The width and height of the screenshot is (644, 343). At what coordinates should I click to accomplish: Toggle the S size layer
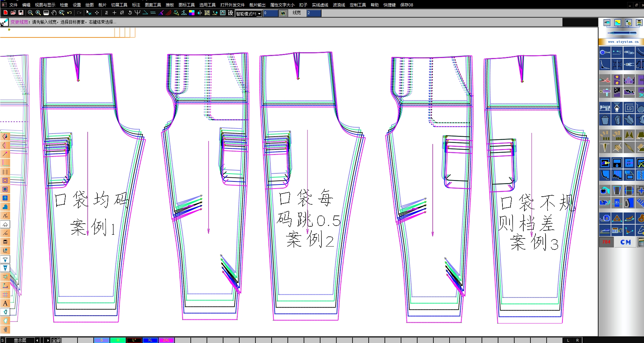click(102, 340)
